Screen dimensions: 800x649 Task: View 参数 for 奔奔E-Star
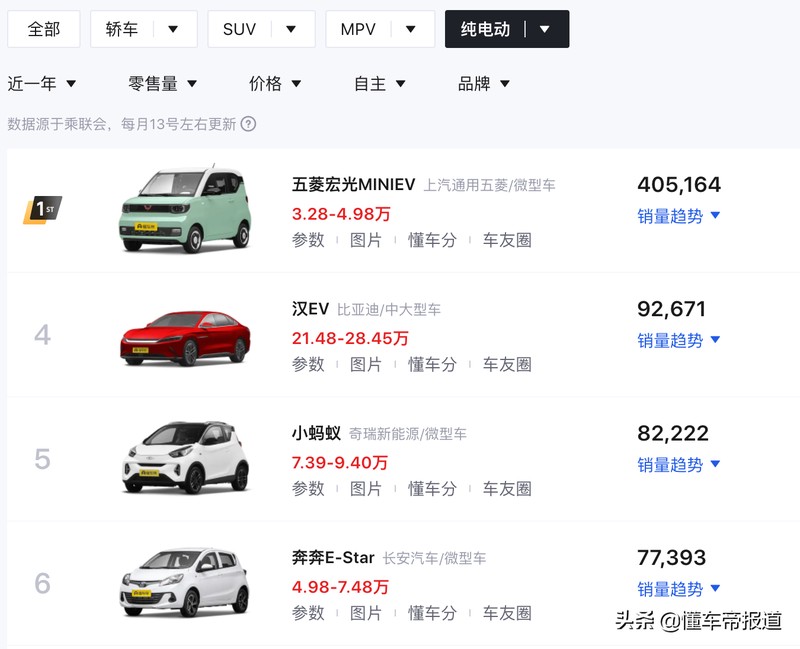(x=308, y=613)
